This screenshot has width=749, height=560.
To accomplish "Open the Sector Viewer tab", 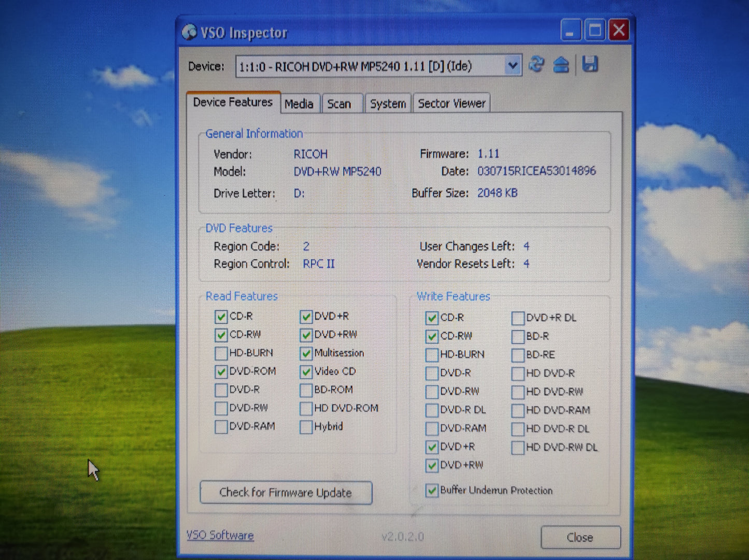I will pyautogui.click(x=451, y=104).
